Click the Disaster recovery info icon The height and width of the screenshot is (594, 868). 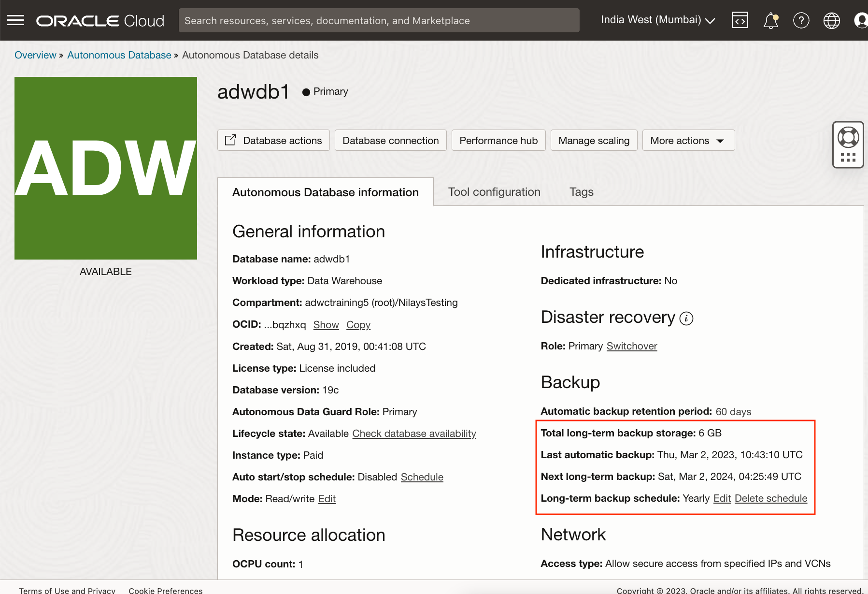point(686,318)
